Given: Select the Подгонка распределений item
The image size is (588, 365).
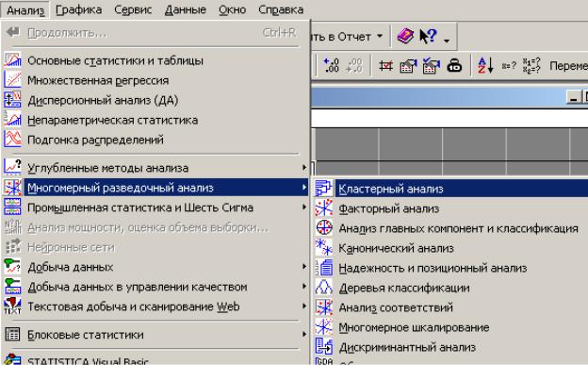Looking at the screenshot, I should coord(155,140).
